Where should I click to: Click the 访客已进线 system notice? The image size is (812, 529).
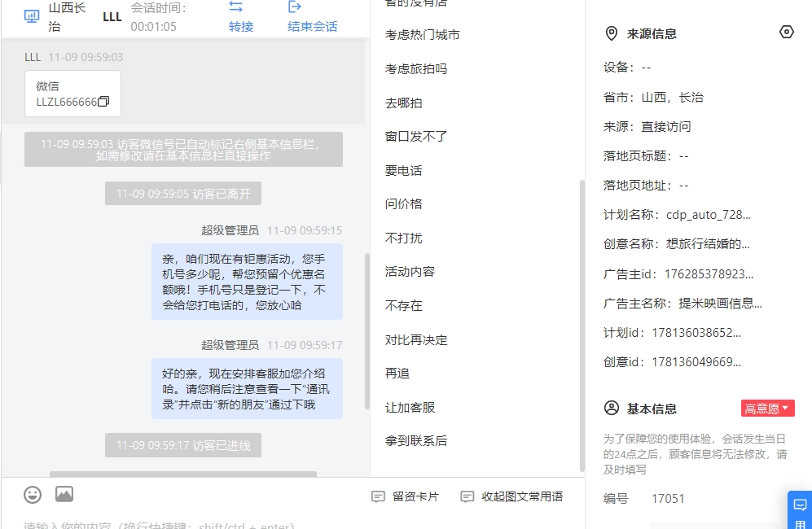tap(183, 445)
